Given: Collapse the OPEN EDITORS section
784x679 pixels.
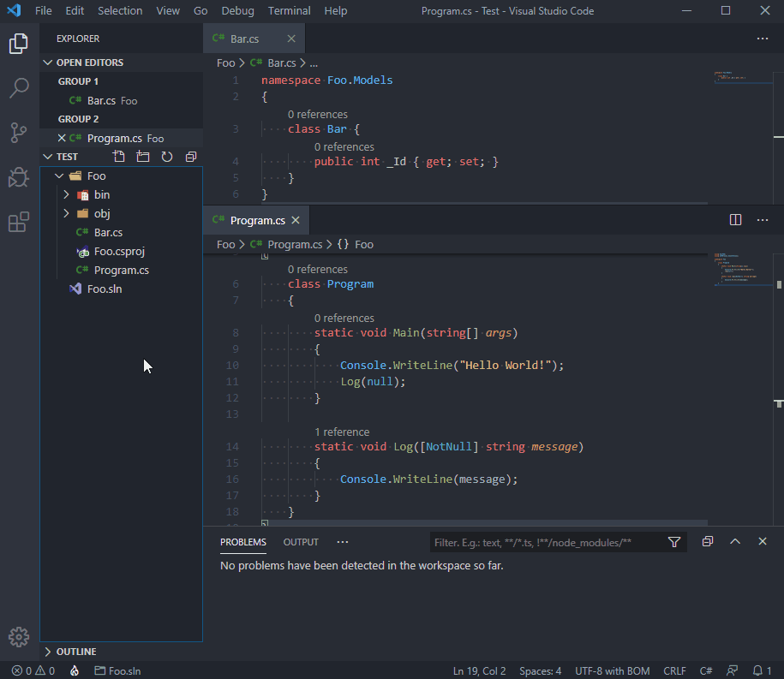Looking at the screenshot, I should (47, 63).
